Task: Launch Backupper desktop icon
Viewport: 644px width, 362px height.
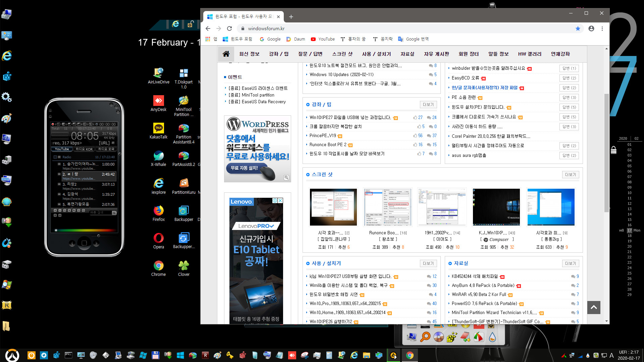Action: click(183, 213)
